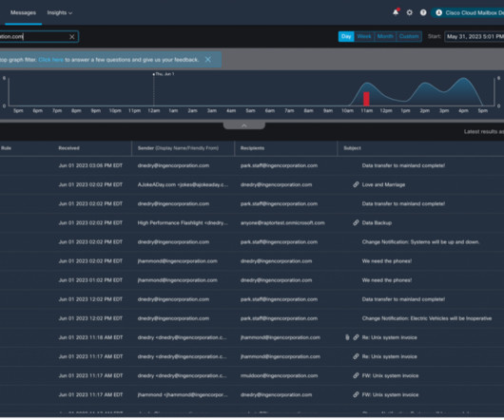Click the red bar in the graph
504x420 pixels.
coord(366,99)
